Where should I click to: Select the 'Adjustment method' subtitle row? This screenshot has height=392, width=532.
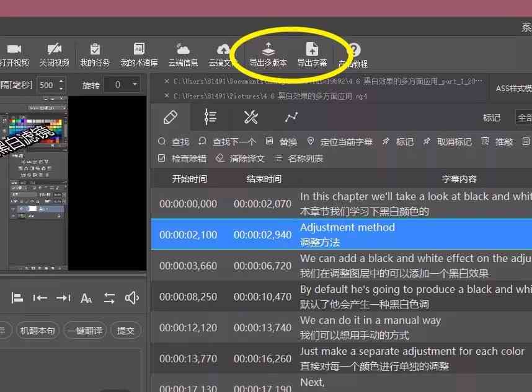tap(342, 235)
